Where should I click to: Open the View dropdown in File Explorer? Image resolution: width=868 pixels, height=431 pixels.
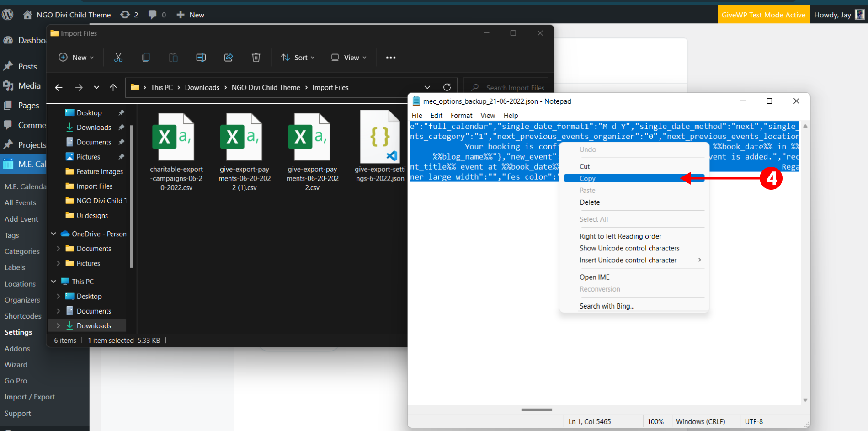click(349, 58)
